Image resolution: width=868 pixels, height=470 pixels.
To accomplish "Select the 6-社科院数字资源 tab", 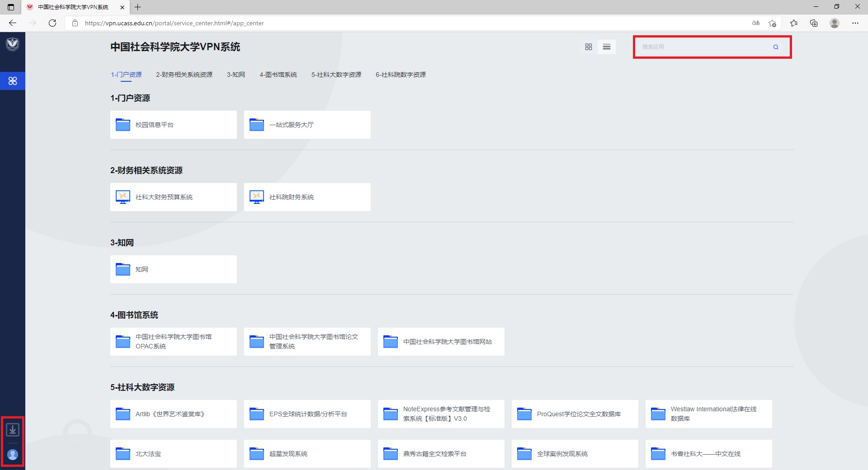I will pyautogui.click(x=401, y=75).
